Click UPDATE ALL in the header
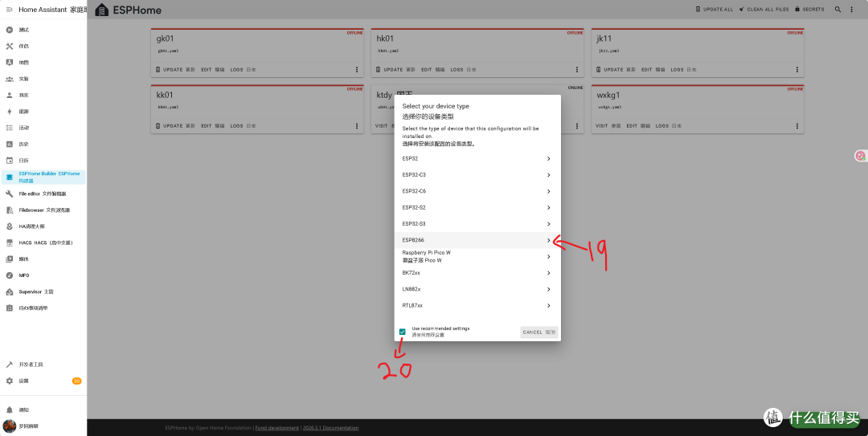The image size is (868, 436). (714, 10)
